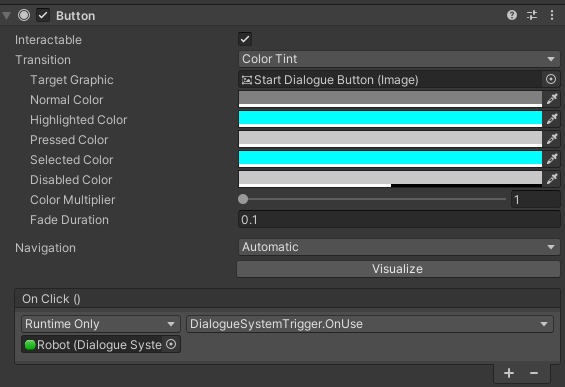This screenshot has height=387, width=565.
Task: Open the Runtime Only dropdown
Action: coord(101,324)
